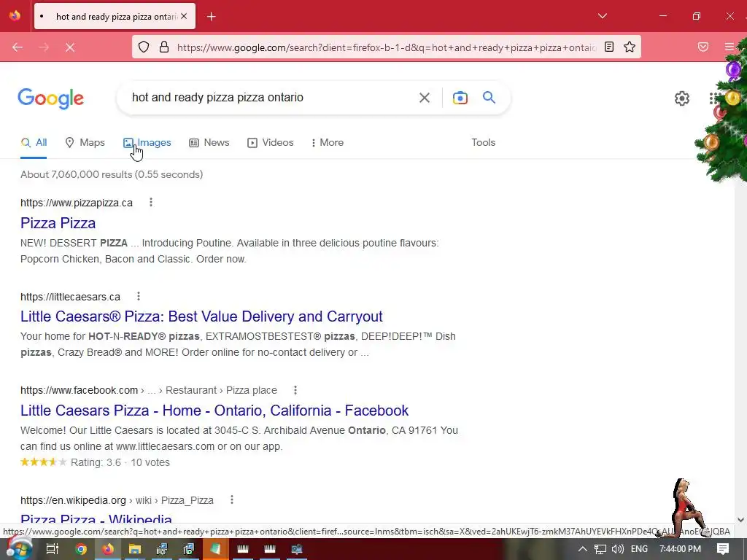Screen dimensions: 747x560
Task: Click the 'Rating: 3.6' text
Action: [96, 462]
